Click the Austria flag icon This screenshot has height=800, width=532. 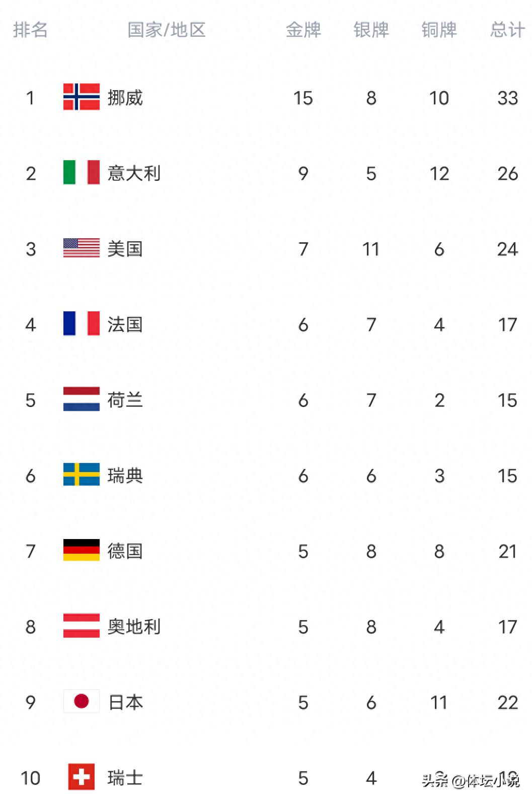(x=81, y=626)
